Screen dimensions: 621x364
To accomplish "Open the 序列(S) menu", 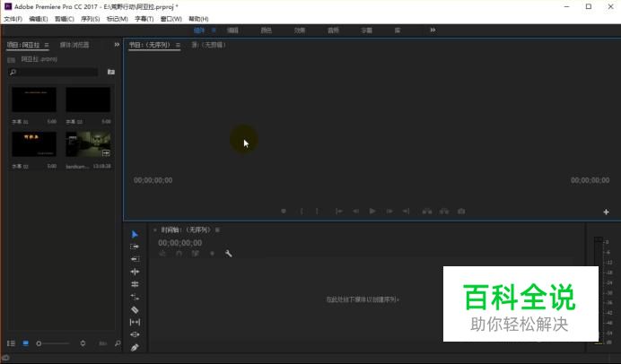I will click(x=91, y=18).
